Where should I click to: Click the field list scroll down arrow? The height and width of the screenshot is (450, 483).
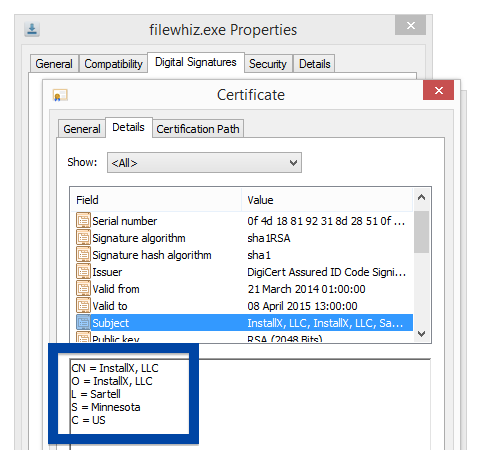421,333
